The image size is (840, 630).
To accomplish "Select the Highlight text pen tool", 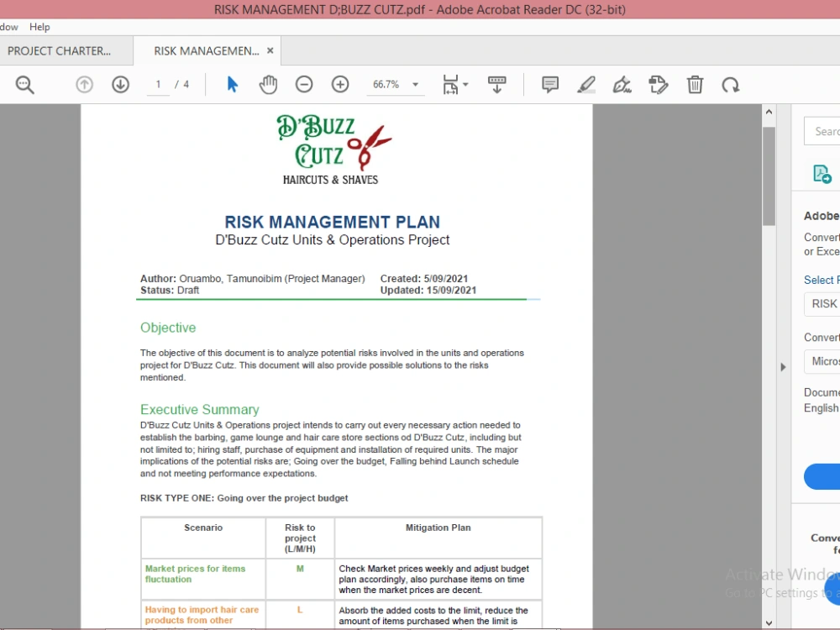I will tap(586, 85).
